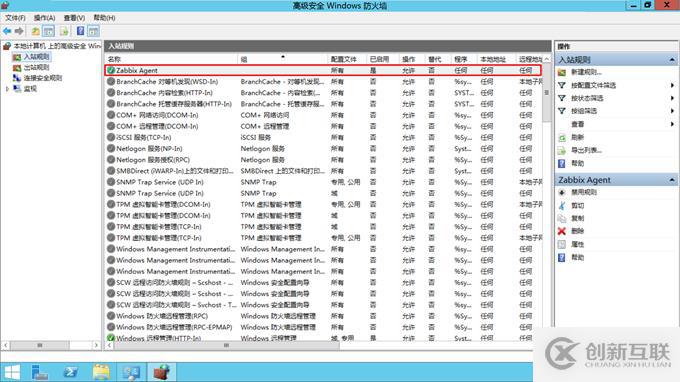Open Server Manager from the taskbar
680x382 pixels.
coord(40,372)
